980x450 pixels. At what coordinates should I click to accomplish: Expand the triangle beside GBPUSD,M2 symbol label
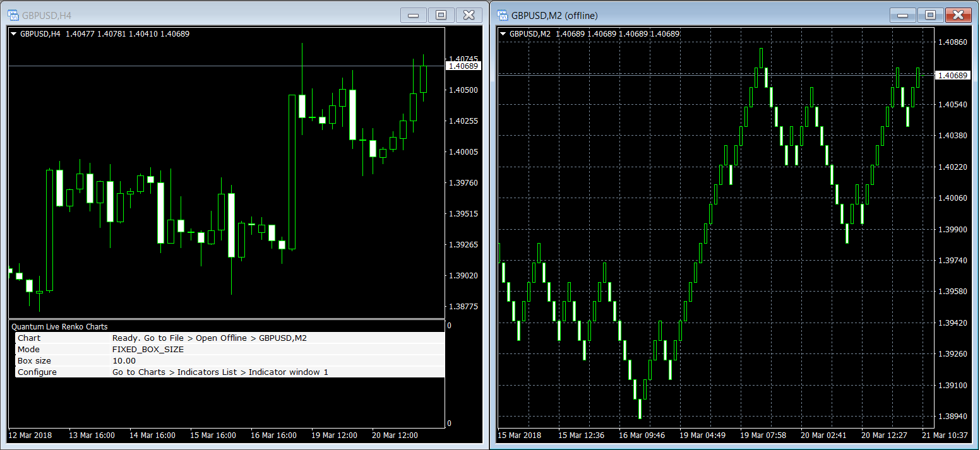[x=503, y=34]
